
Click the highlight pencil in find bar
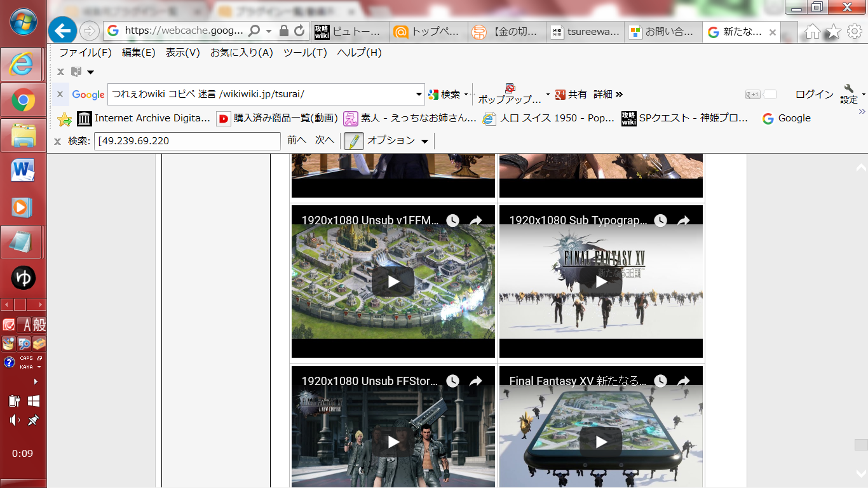[x=354, y=140]
